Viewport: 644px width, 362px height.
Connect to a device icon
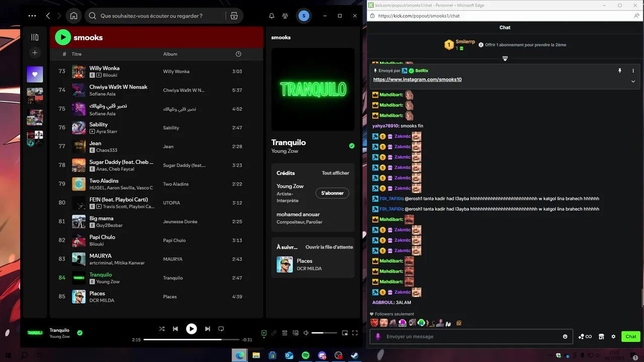click(295, 333)
